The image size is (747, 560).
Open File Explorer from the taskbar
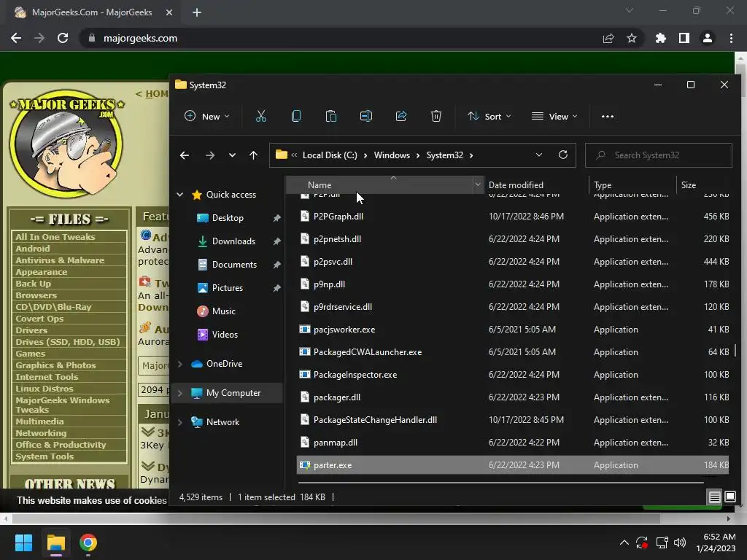click(55, 542)
